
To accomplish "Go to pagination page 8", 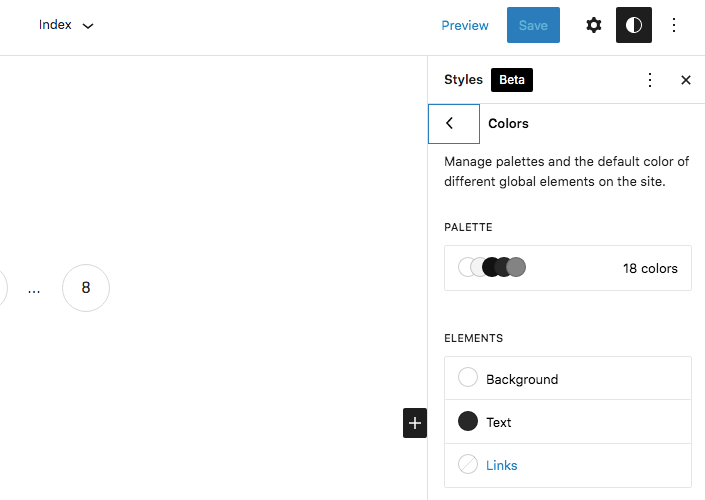I will pos(86,288).
